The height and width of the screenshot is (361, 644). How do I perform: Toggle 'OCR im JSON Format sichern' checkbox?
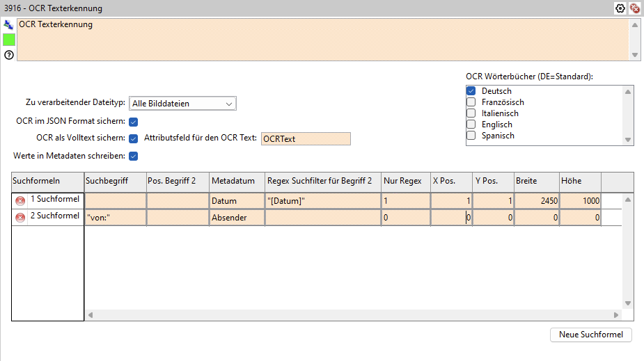[134, 122]
